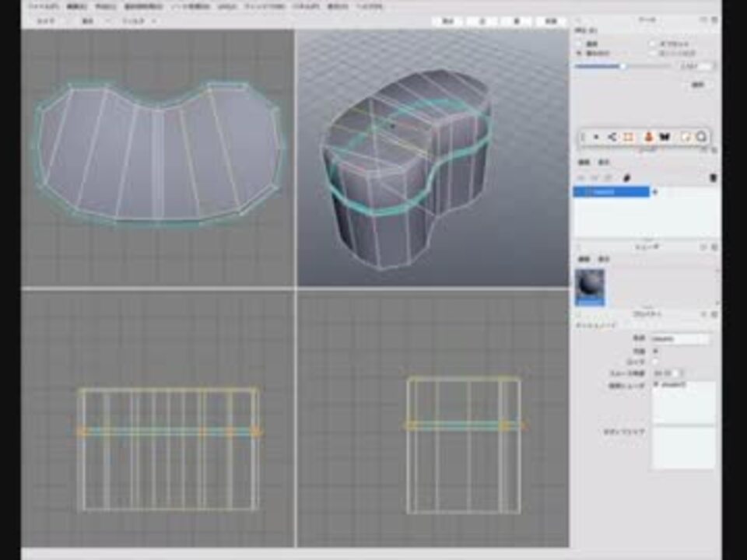Toggle the unchecked checkbox in properties panel
This screenshot has height=560, width=747.
(x=655, y=362)
